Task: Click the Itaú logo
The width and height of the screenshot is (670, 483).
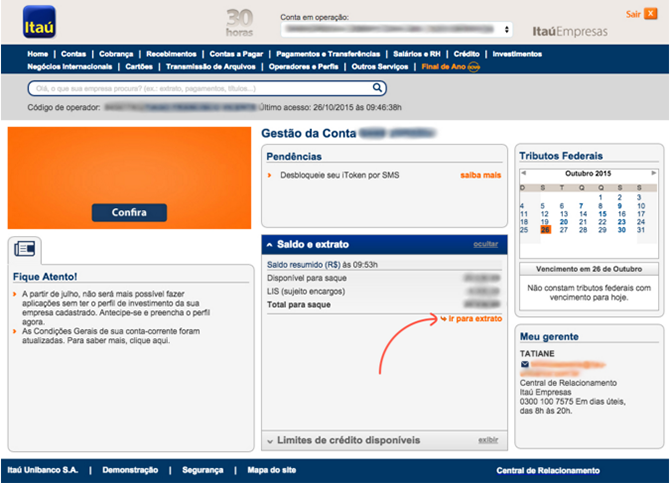Action: 39,22
